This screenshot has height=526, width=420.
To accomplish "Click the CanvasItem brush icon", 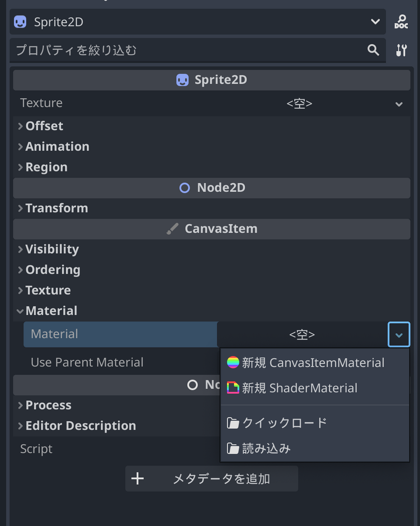I will pos(173,229).
